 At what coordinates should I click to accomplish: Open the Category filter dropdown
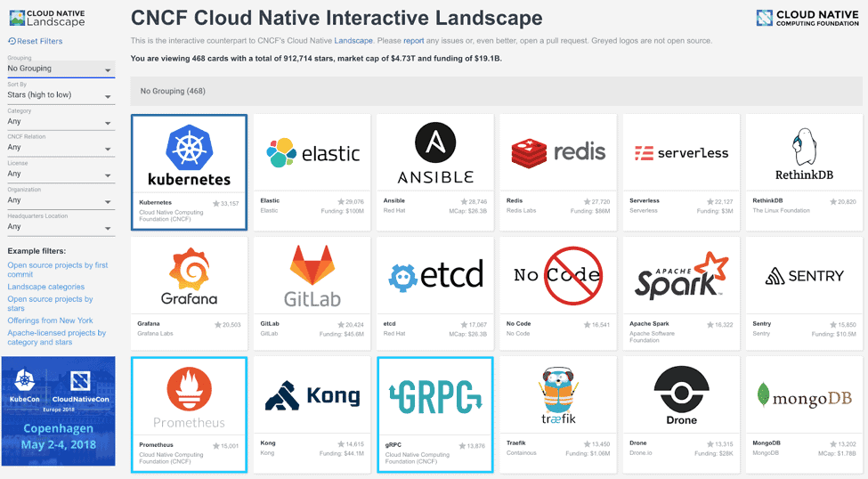60,121
